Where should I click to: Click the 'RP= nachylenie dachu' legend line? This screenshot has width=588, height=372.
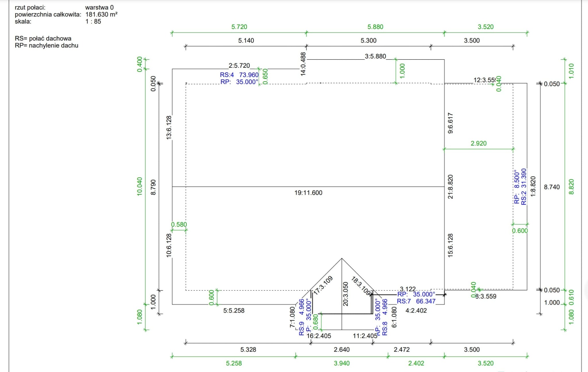(47, 45)
